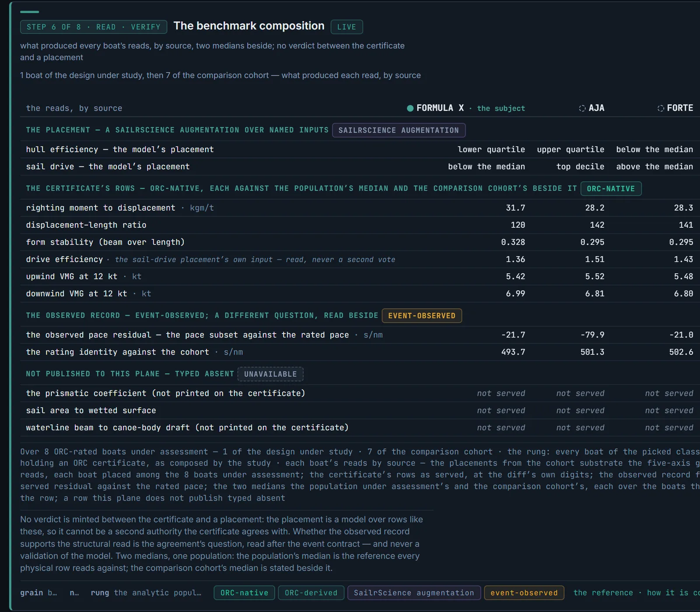The width and height of the screenshot is (700, 612).
Task: Click the 502.6 rating identity value
Action: click(x=681, y=352)
